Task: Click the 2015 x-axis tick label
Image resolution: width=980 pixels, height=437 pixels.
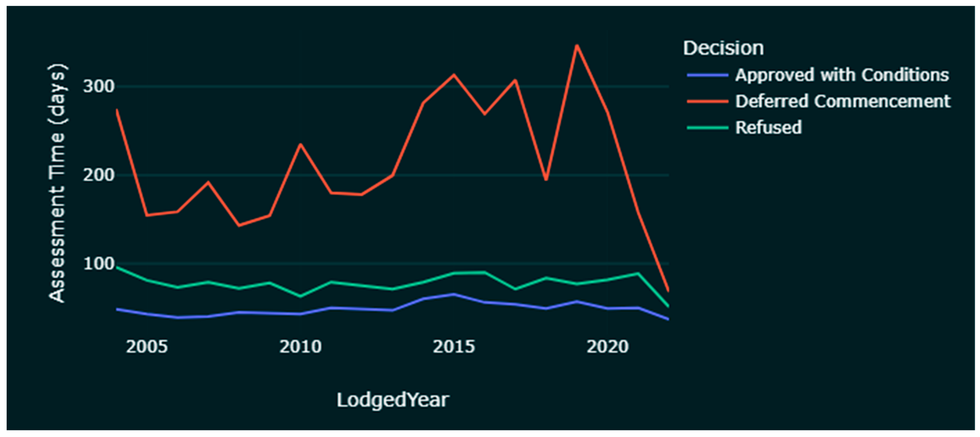Action: pos(454,347)
